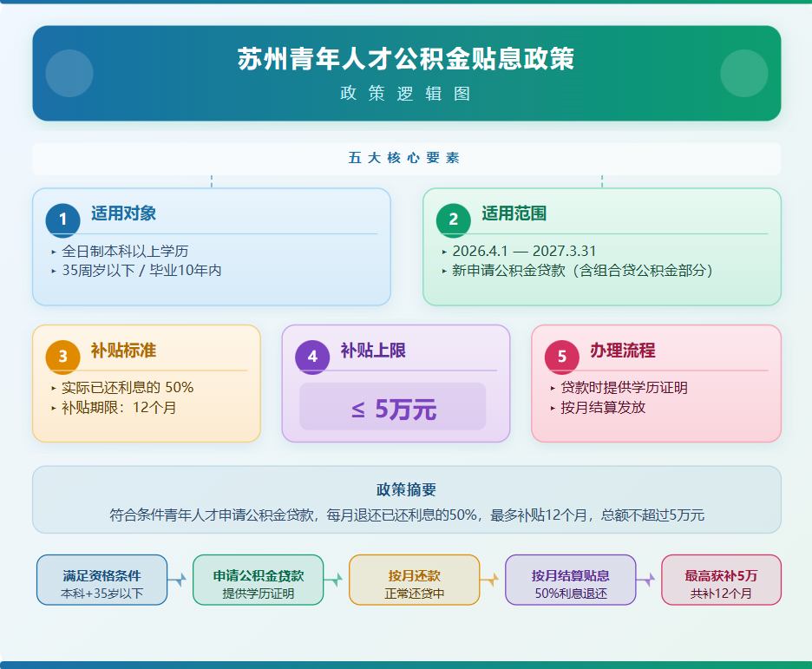
Task: Select the 适用范围 card heading
Action: [514, 213]
